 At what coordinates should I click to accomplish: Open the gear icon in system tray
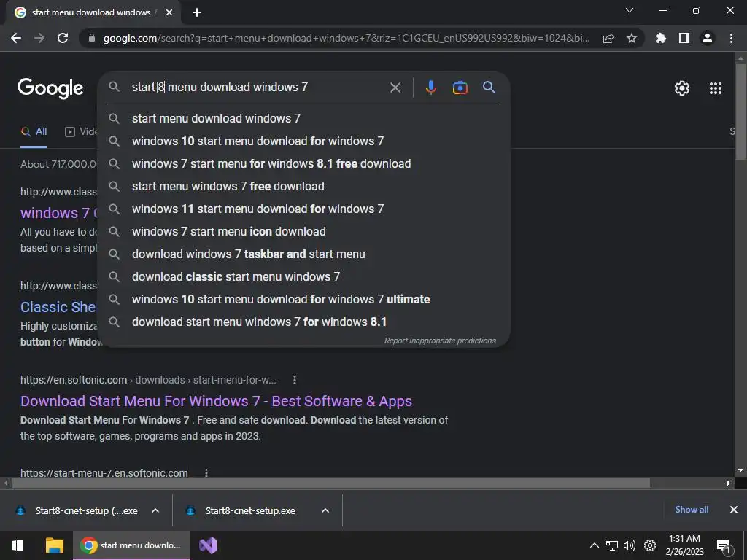click(650, 545)
